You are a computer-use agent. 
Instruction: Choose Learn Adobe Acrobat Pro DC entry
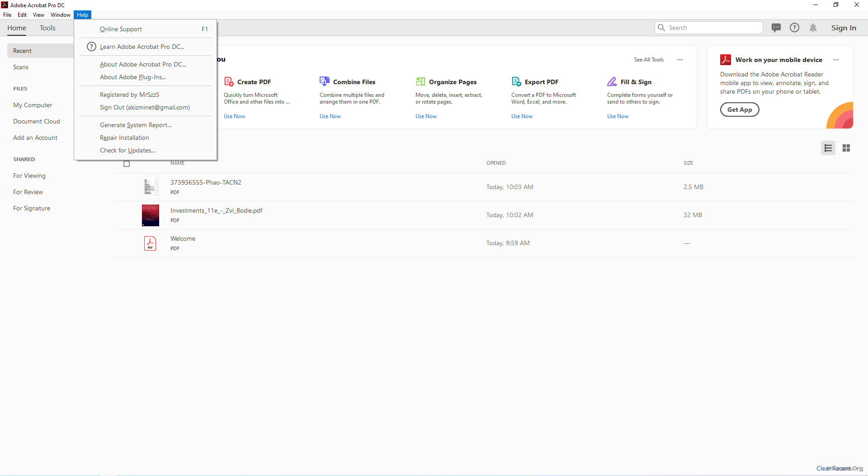click(146, 47)
